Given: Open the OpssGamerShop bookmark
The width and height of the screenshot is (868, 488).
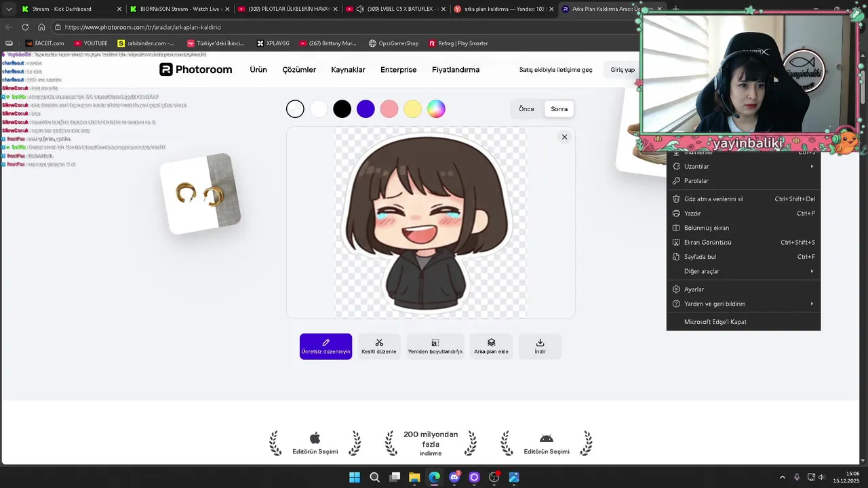Looking at the screenshot, I should pyautogui.click(x=394, y=43).
